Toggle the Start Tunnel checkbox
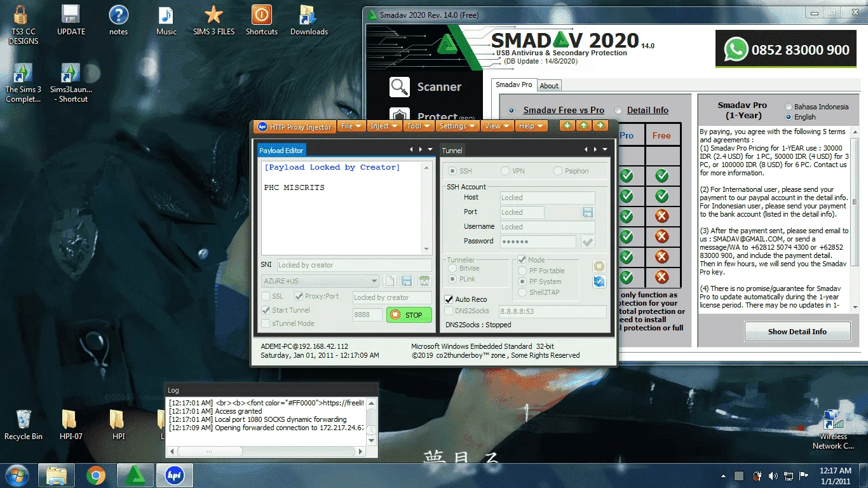The image size is (868, 488). [266, 310]
